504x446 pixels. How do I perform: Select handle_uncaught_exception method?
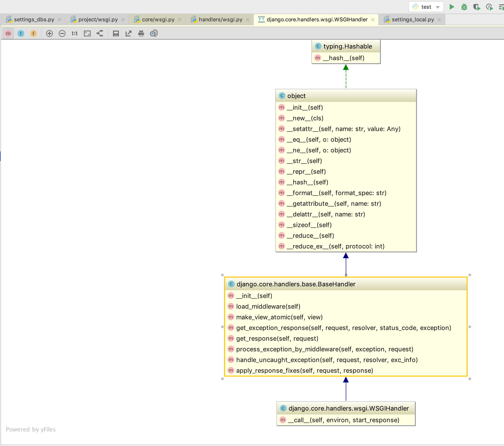pos(346,360)
